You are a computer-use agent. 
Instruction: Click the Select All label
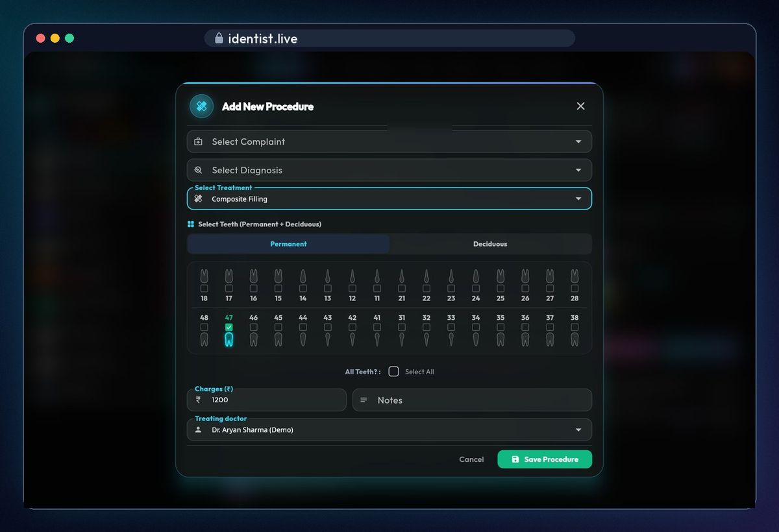coord(419,372)
